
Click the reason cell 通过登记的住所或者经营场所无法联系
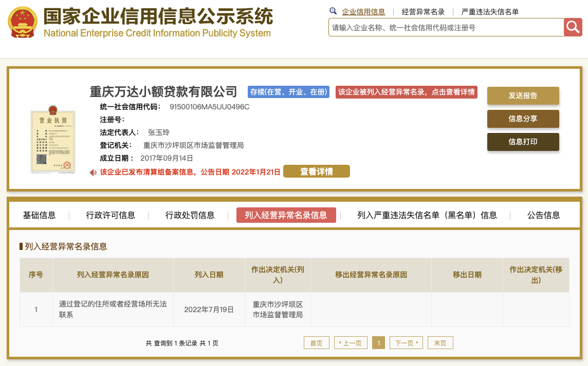pos(113,309)
